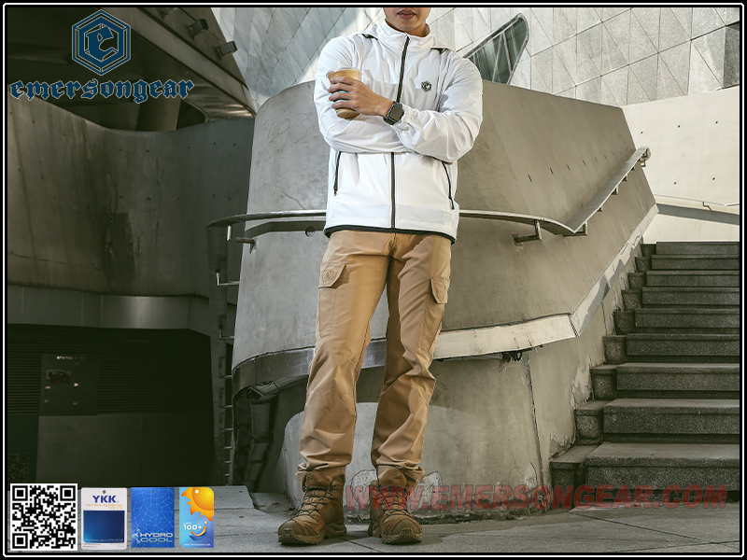
Task: Click the black smartwatch on the wrist
Action: point(394,113)
